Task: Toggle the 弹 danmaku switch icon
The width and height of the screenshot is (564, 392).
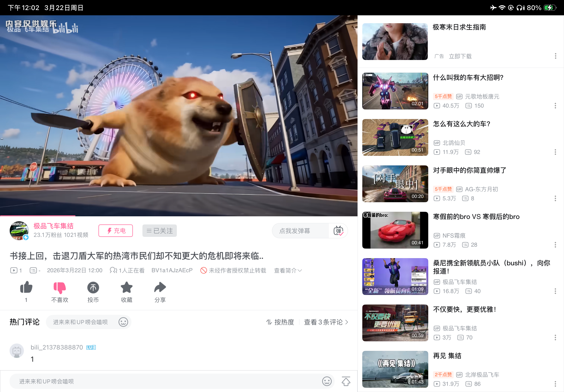Action: tap(338, 231)
